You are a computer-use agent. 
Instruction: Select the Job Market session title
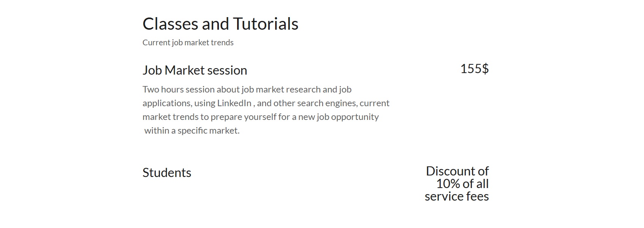click(x=195, y=70)
